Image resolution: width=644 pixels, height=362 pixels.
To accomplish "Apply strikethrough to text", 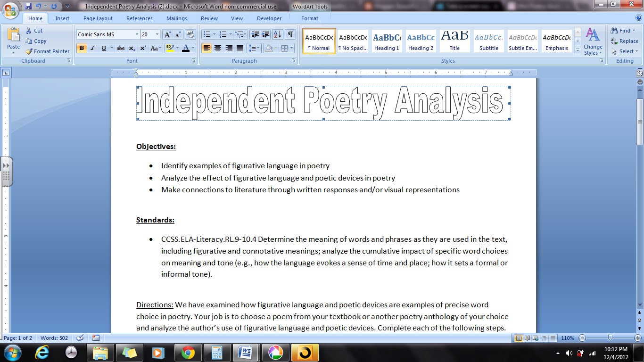I will (x=120, y=48).
